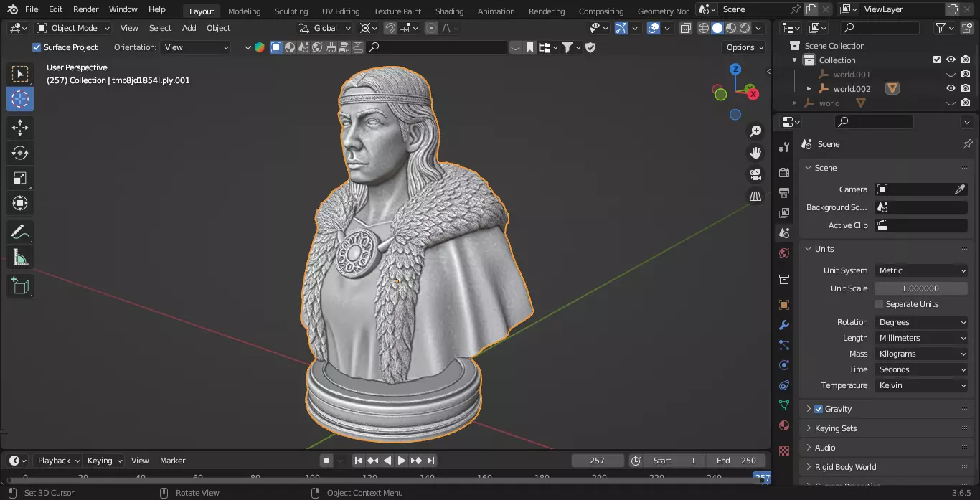Open the Length Millimeters dropdown
980x500 pixels.
point(921,338)
